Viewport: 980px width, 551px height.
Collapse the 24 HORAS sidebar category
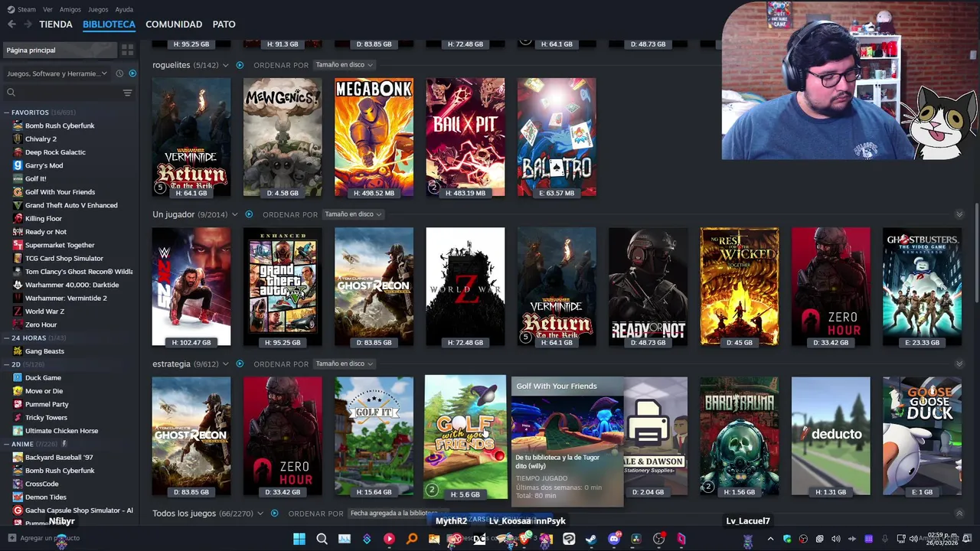click(x=6, y=338)
